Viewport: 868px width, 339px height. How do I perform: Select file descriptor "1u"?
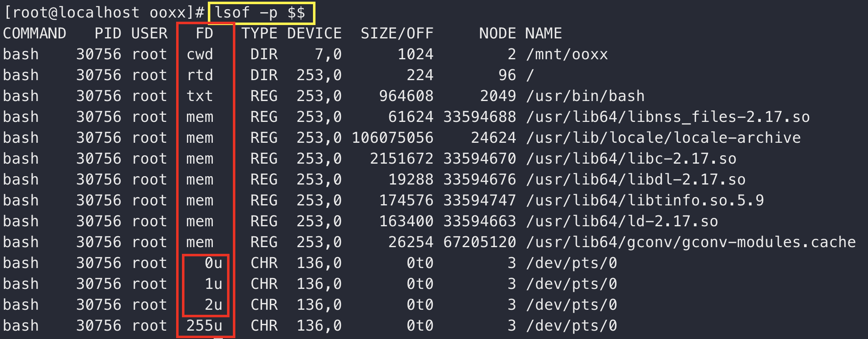tap(213, 284)
